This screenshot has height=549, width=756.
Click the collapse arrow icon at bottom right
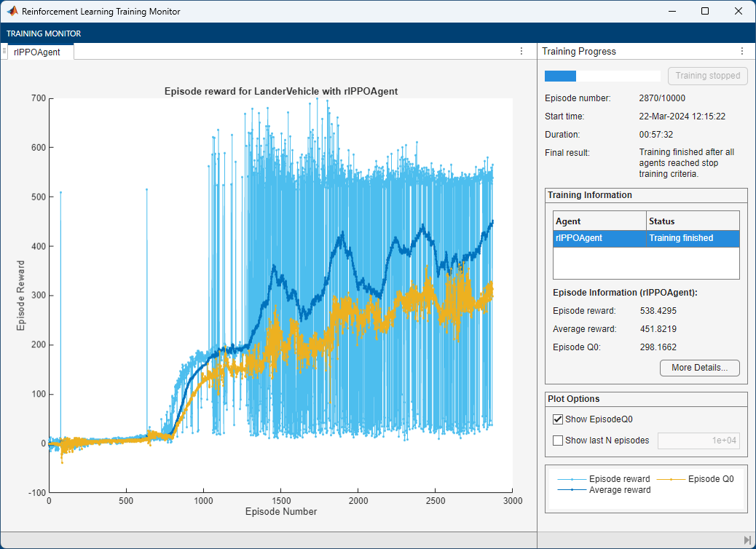(747, 540)
